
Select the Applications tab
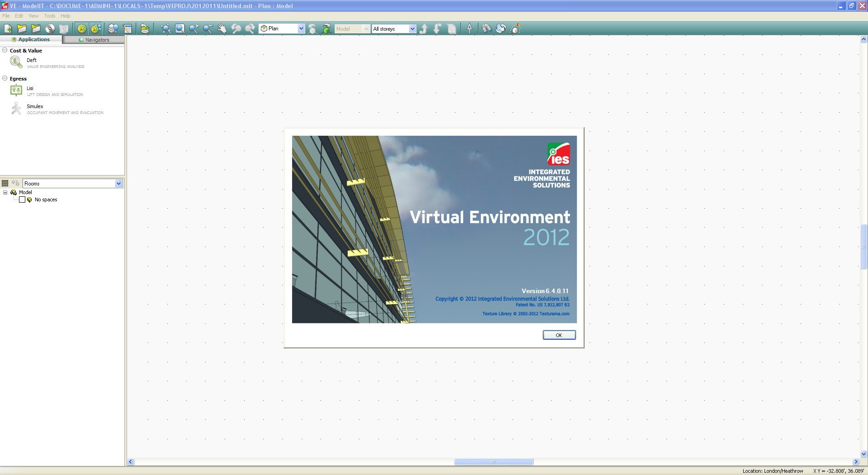(x=31, y=39)
